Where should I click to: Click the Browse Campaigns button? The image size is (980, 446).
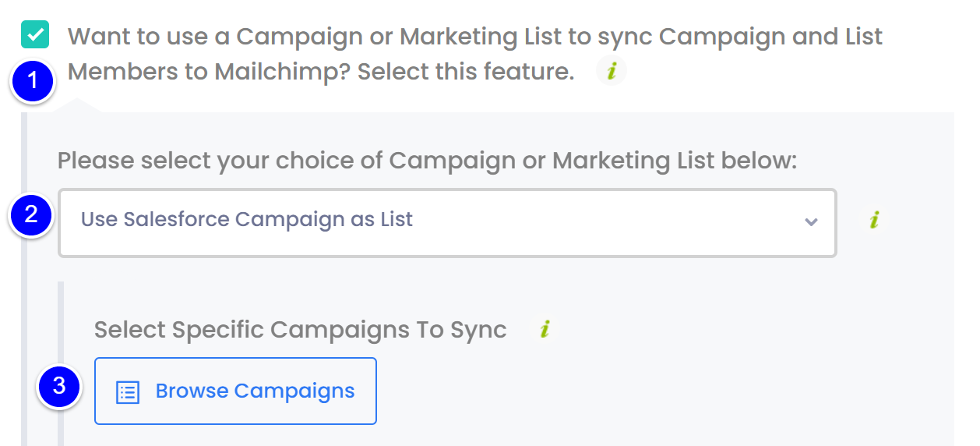(x=235, y=391)
